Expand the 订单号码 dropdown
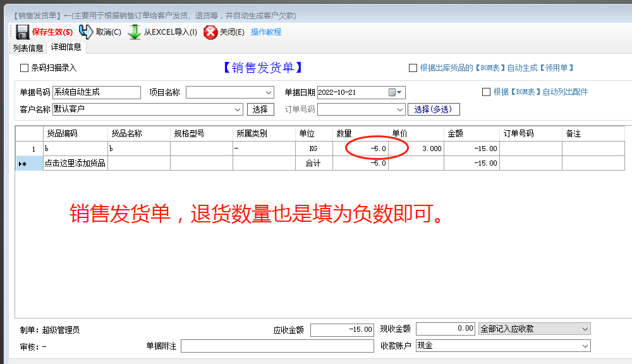Image resolution: width=632 pixels, height=364 pixels. click(x=400, y=109)
